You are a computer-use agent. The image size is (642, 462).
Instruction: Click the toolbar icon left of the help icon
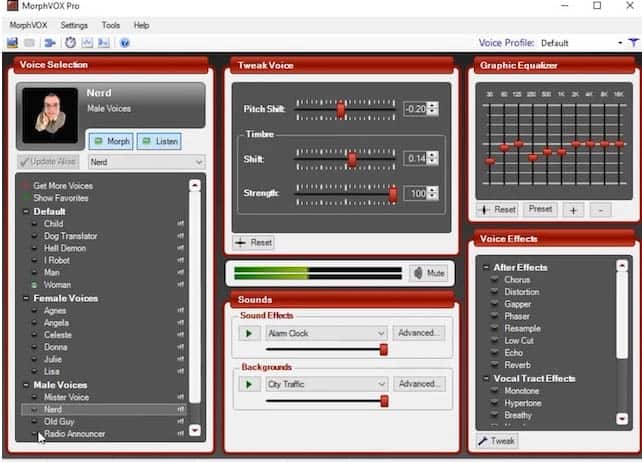(104, 43)
